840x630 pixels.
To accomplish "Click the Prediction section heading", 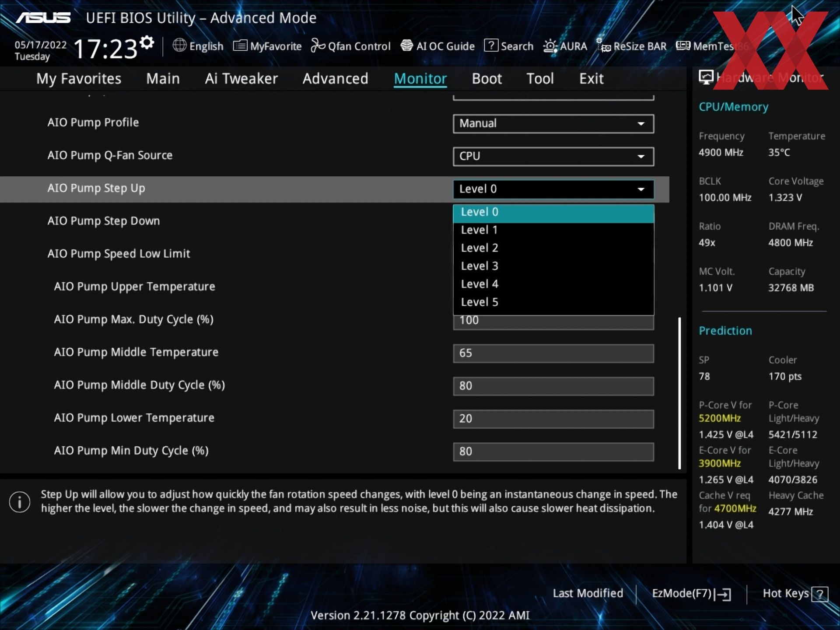I will tap(725, 331).
